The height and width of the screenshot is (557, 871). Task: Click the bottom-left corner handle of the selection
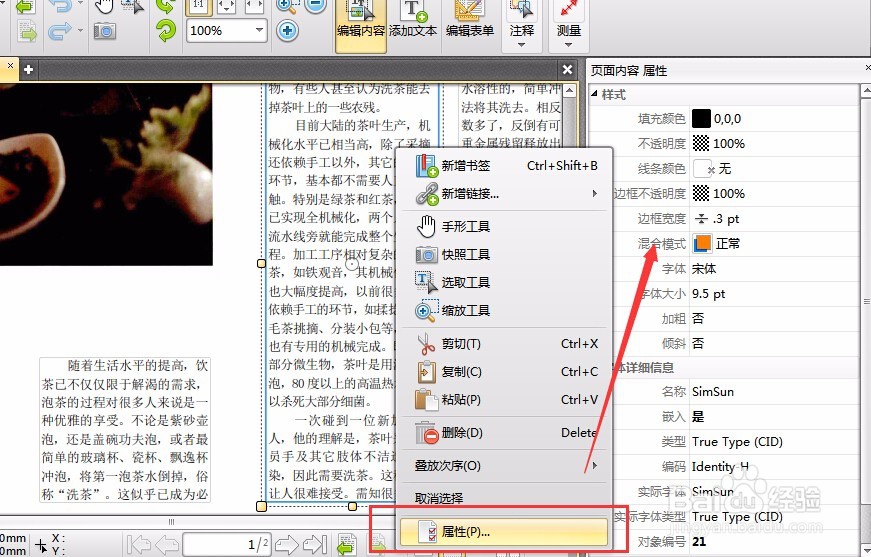(261, 506)
